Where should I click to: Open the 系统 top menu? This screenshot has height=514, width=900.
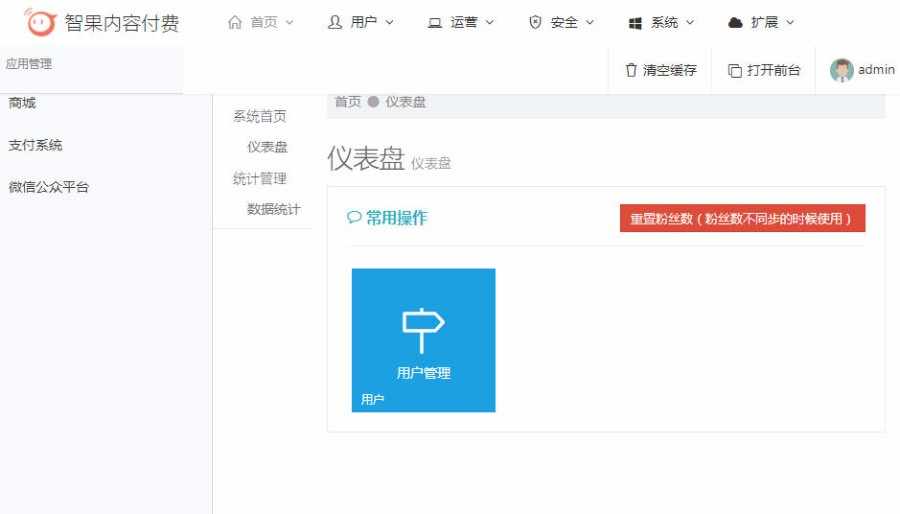click(661, 22)
